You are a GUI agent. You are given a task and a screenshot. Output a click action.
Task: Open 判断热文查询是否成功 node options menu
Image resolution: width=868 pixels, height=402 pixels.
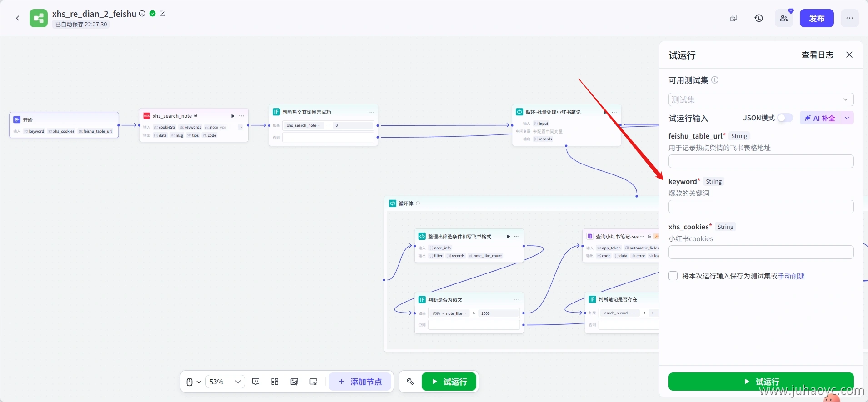point(371,112)
